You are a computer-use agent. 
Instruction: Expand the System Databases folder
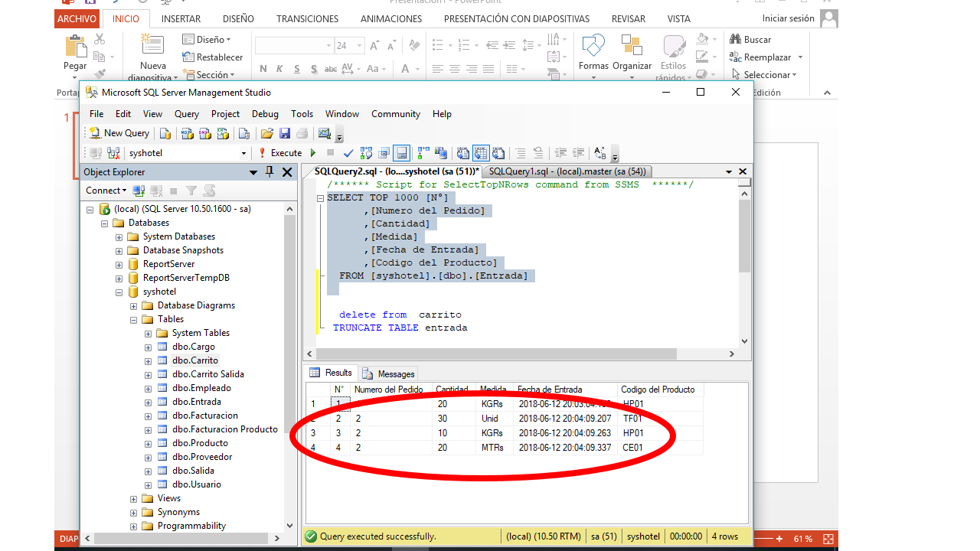click(x=119, y=236)
